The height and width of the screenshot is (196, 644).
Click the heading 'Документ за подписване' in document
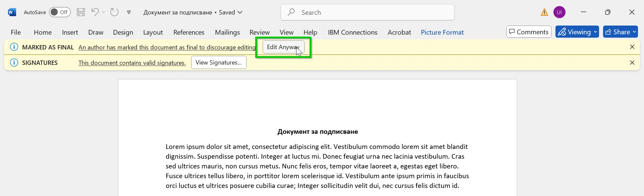click(318, 132)
